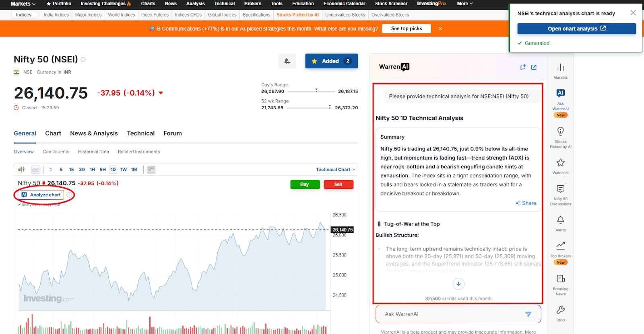644x334 pixels.
Task: Open the More dropdown in navigation
Action: pyautogui.click(x=464, y=4)
